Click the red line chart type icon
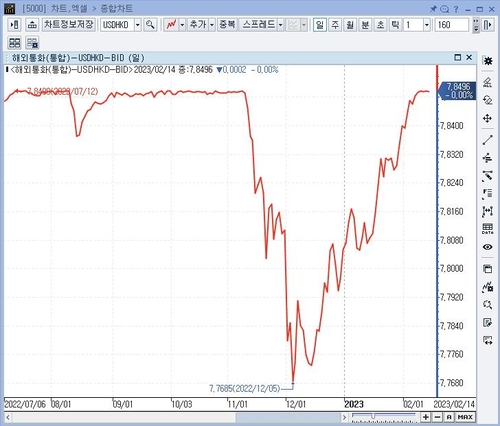The width and height of the screenshot is (500, 426). tap(171, 25)
